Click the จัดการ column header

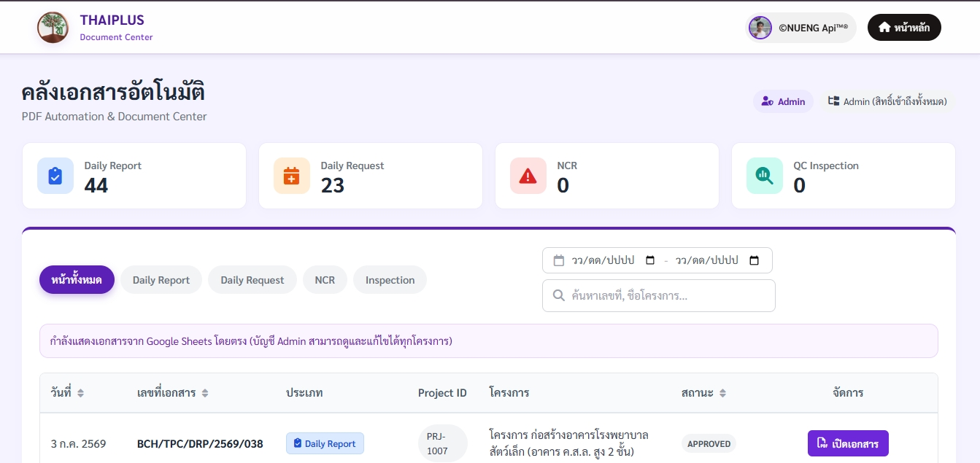[x=848, y=393]
